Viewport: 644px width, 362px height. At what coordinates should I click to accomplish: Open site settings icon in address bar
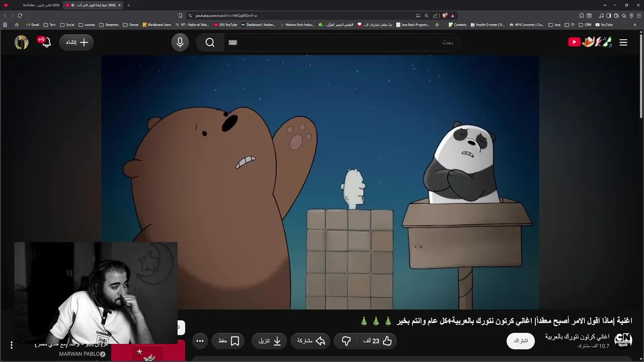tap(190, 16)
